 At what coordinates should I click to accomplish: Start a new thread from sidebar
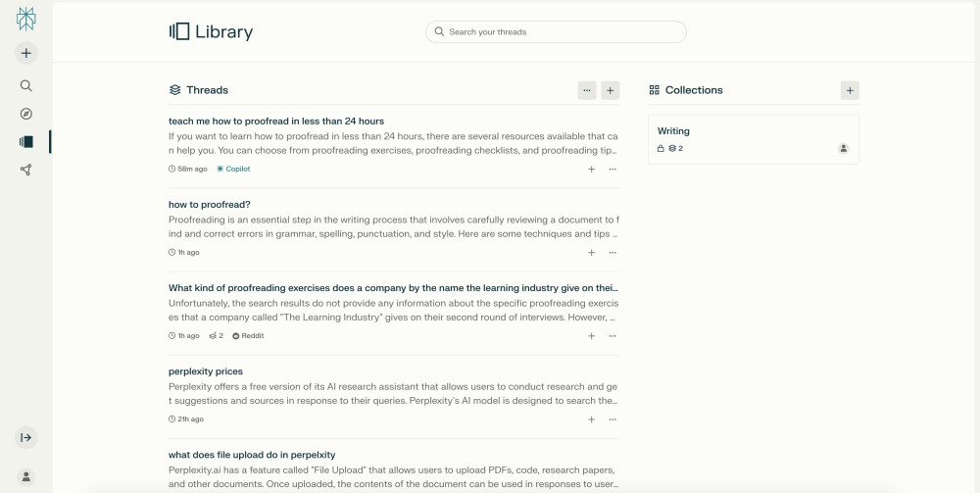click(26, 53)
